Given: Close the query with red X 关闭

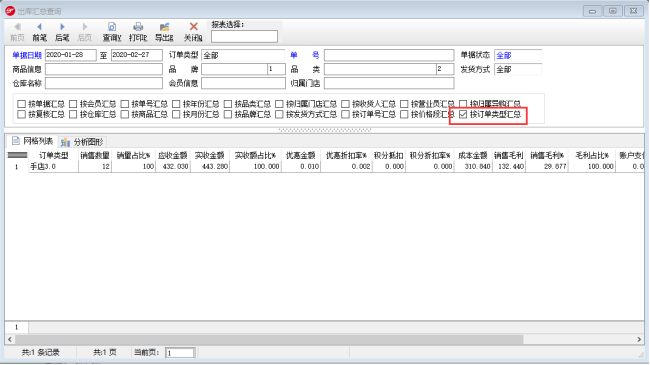Looking at the screenshot, I should click(193, 32).
